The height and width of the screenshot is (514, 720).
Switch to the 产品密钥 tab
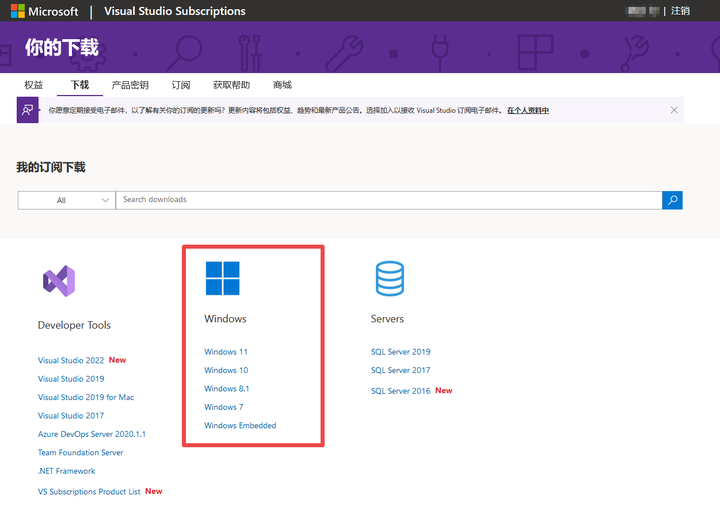pos(130,85)
